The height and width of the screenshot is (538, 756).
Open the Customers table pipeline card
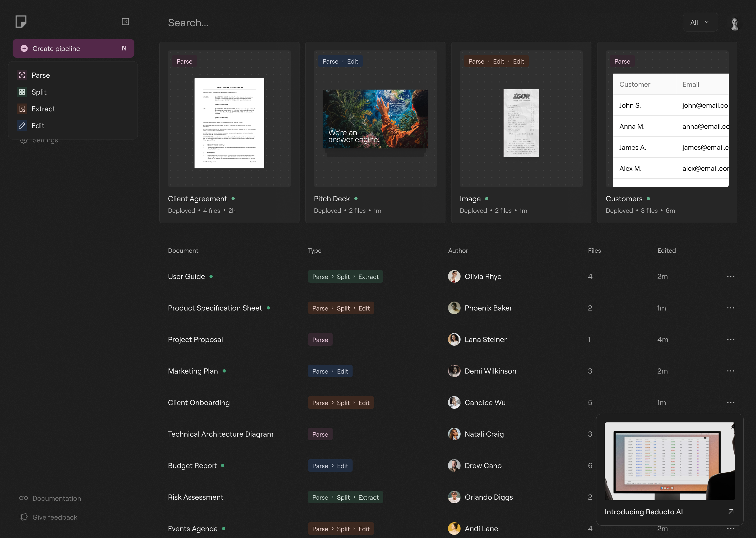click(667, 132)
